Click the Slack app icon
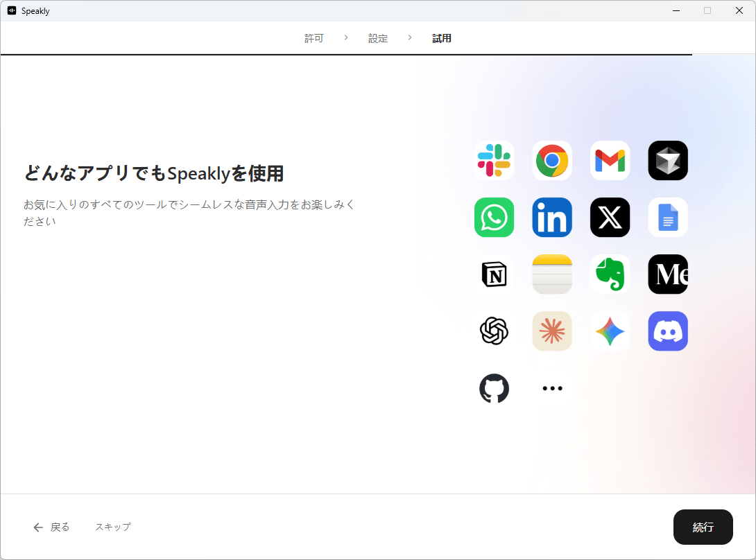756x560 pixels. 494,161
